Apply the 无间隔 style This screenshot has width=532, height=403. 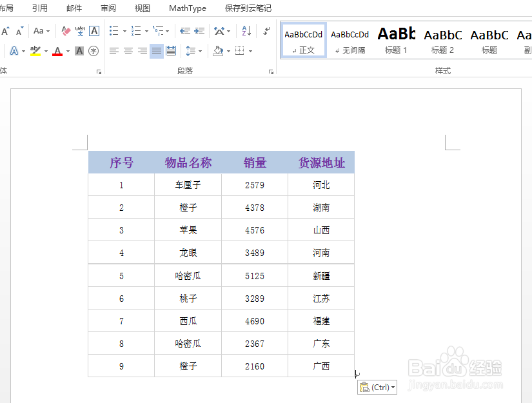coord(350,41)
